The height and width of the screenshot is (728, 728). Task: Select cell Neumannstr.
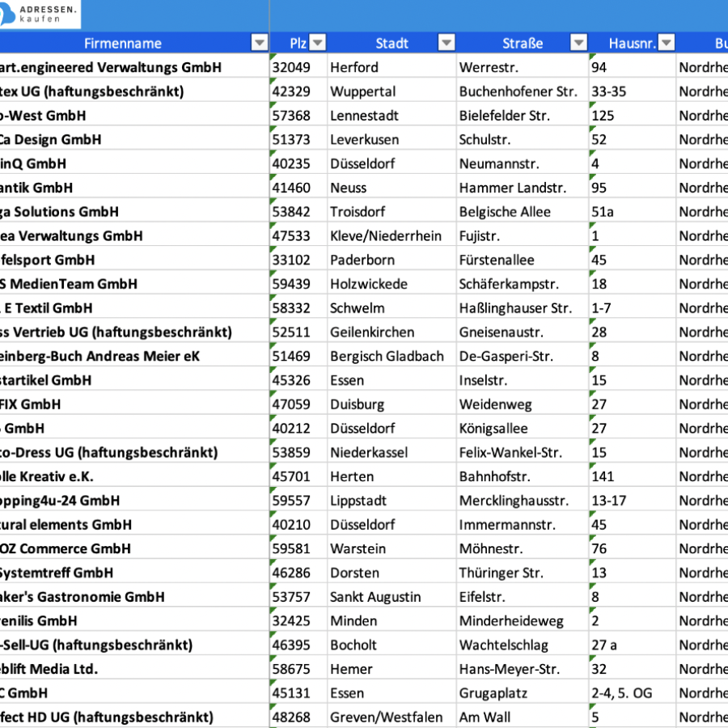coord(523,164)
